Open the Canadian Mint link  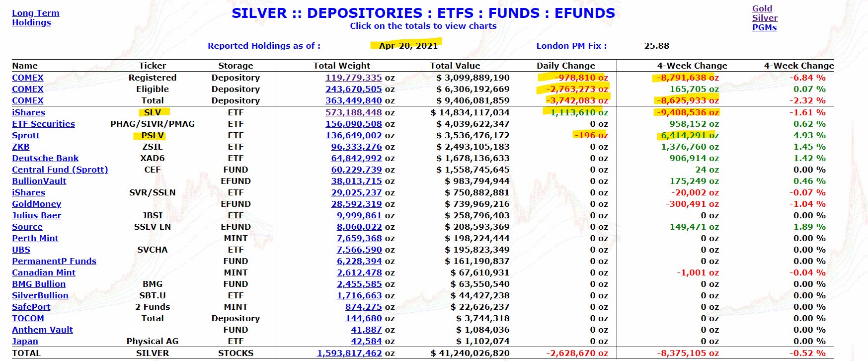(44, 272)
